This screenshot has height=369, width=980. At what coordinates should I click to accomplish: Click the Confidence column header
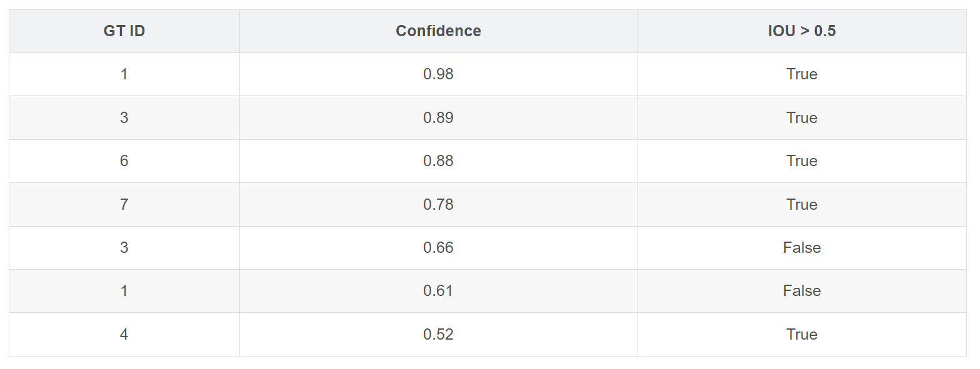438,31
